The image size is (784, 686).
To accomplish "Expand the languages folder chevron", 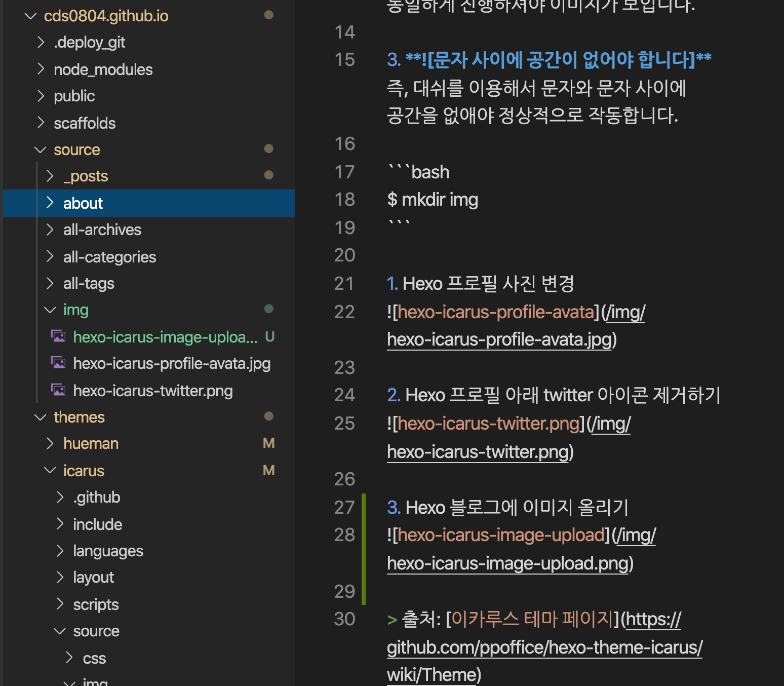I will (x=60, y=551).
